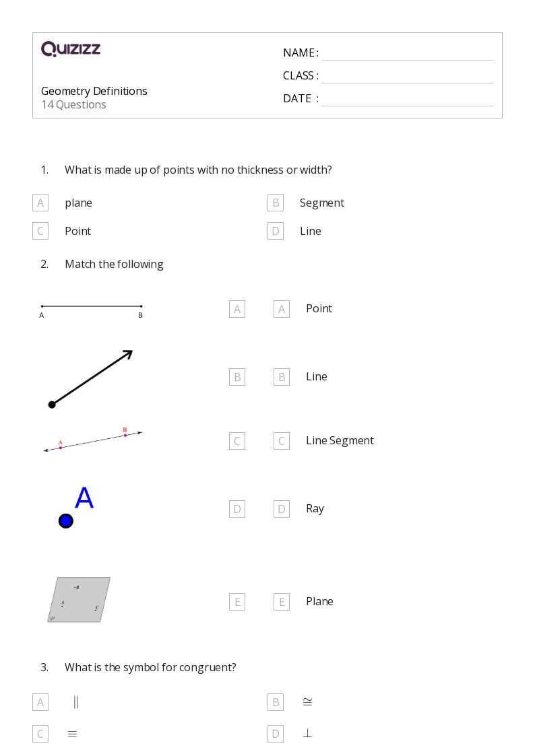535x756 pixels.
Task: Select the perpendicular symbol option D
Action: click(276, 734)
